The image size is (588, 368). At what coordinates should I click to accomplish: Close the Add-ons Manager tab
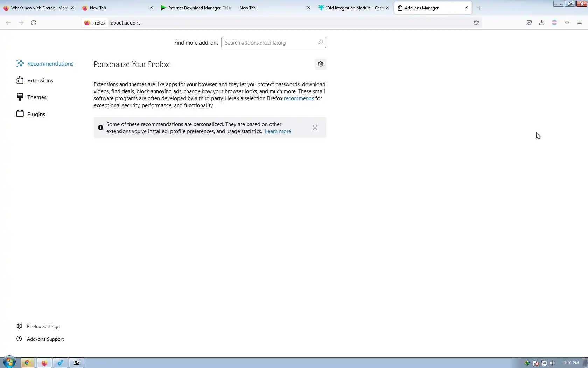466,8
